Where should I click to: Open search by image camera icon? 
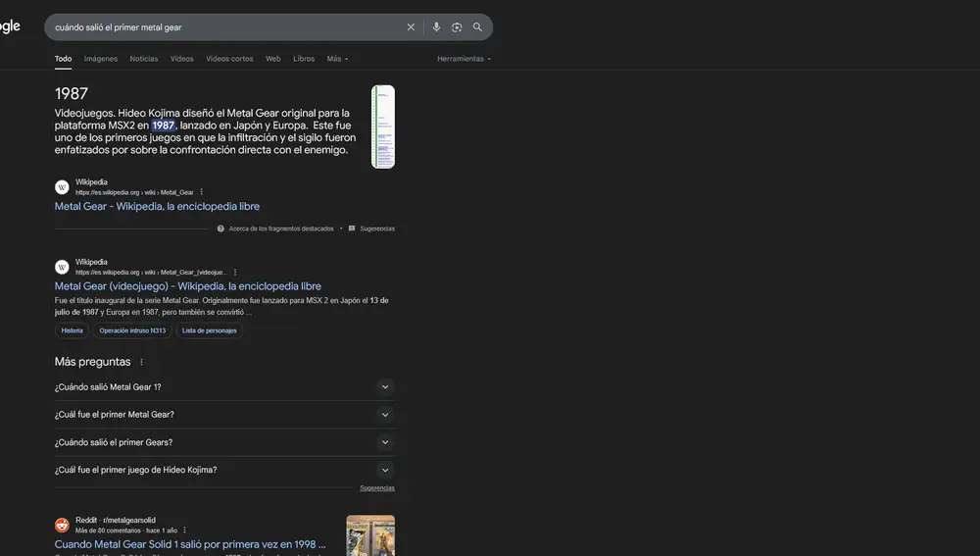[x=457, y=26]
